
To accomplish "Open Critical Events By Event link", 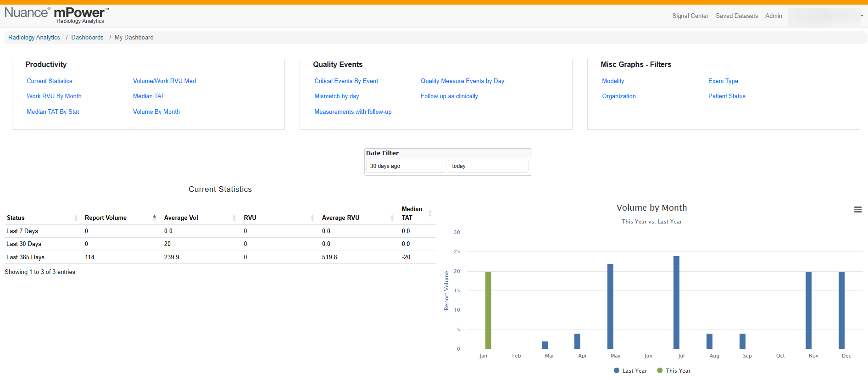I will 346,81.
